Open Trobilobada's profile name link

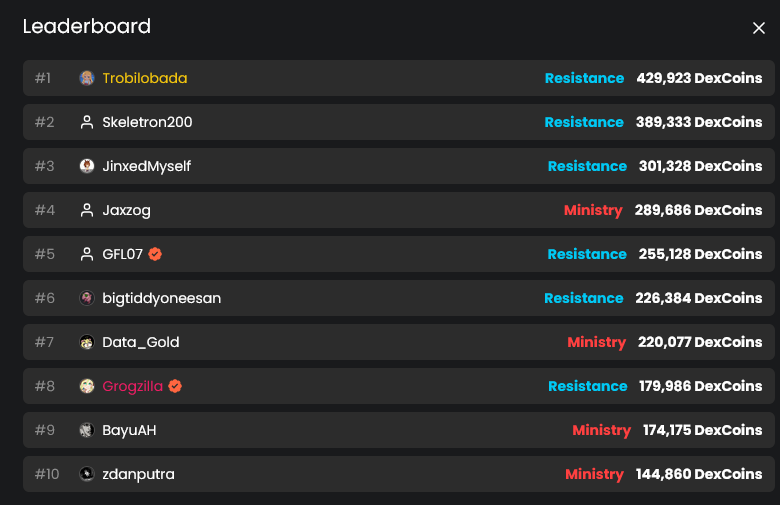pos(144,78)
